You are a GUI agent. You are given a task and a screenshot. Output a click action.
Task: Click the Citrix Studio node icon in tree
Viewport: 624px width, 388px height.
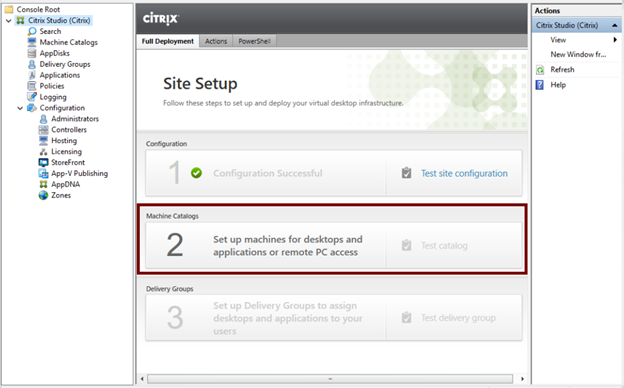pyautogui.click(x=20, y=20)
